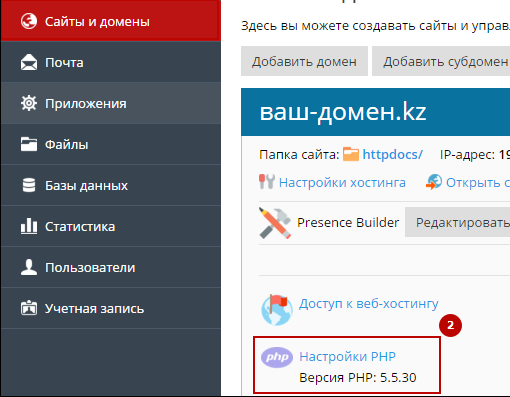The image size is (510, 397).
Task: Click the Добавить субдомен button
Action: [x=441, y=61]
